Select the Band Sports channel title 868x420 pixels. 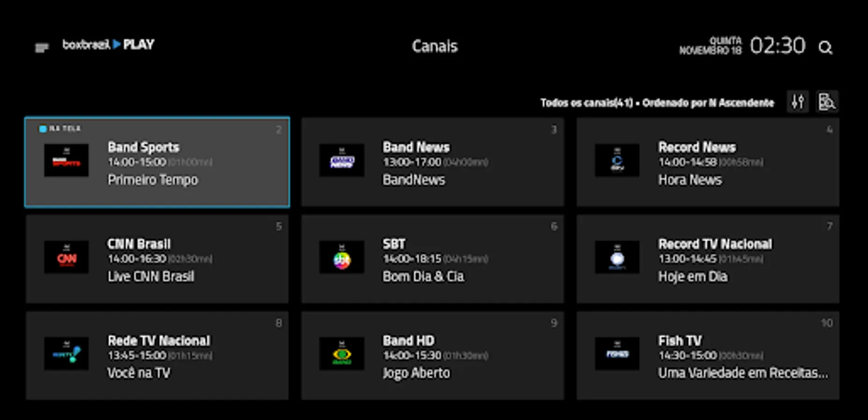pos(143,147)
